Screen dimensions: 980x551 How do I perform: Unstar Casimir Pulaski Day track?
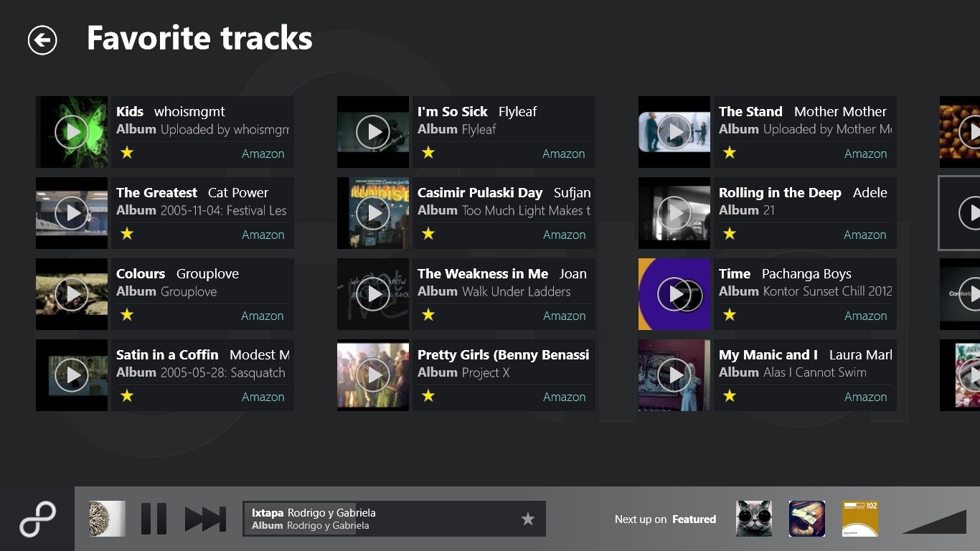click(428, 234)
